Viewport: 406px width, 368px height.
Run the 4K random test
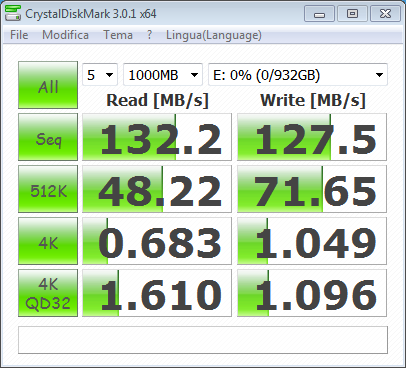tap(48, 241)
